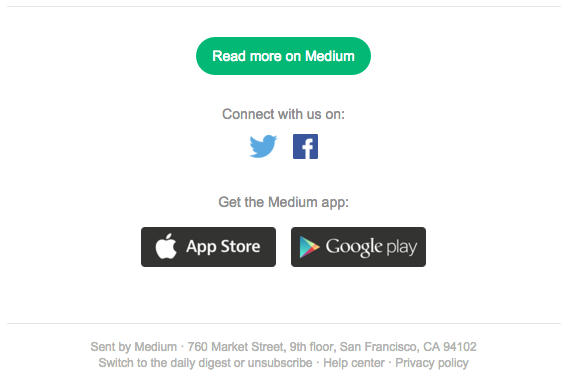
Task: Click the green Read more on Medium button
Action: (x=283, y=56)
